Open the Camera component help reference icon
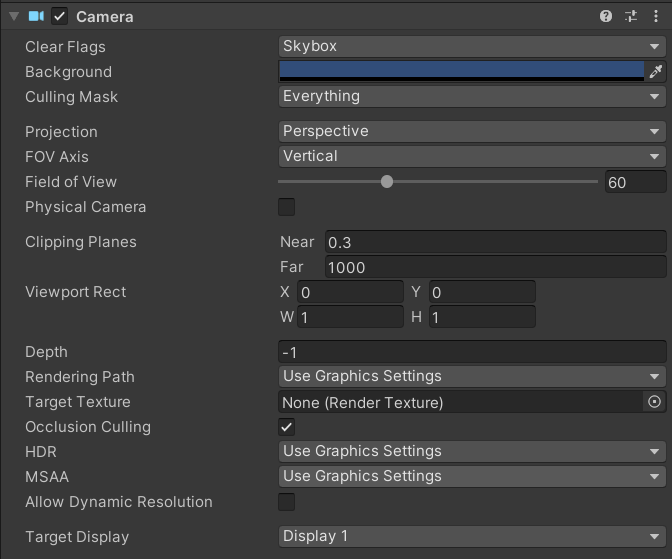 tap(606, 16)
